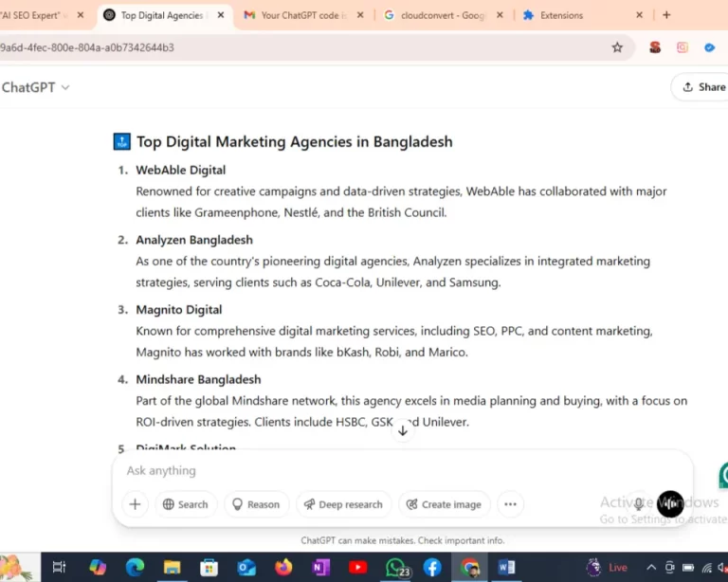Image resolution: width=728 pixels, height=582 pixels.
Task: Click the Chrome taskbar icon
Action: pos(469,567)
